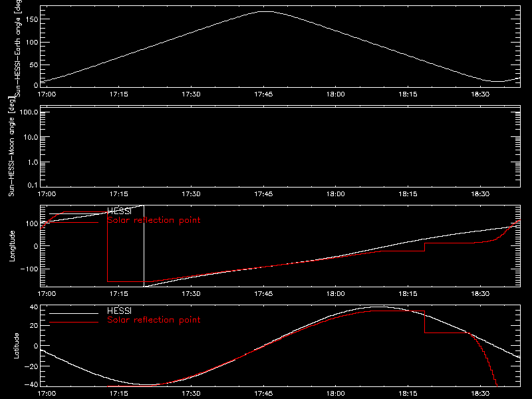Click the Longitude axis title

[12, 246]
